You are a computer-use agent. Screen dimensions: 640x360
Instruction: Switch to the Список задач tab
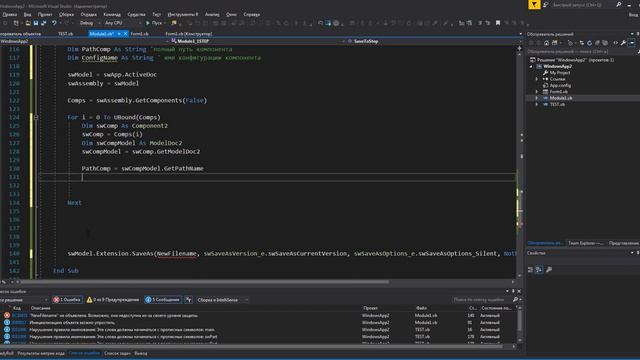[x=117, y=353]
